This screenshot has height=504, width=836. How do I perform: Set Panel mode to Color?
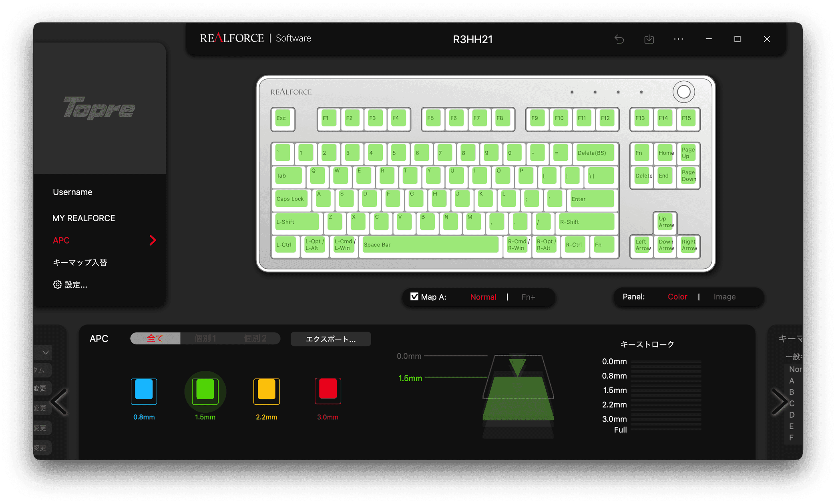(677, 297)
